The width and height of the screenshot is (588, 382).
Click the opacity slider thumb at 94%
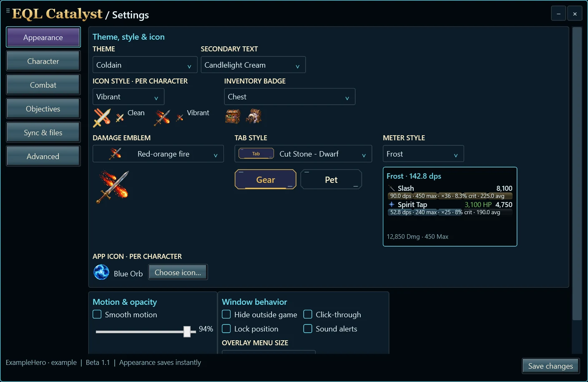coord(187,331)
